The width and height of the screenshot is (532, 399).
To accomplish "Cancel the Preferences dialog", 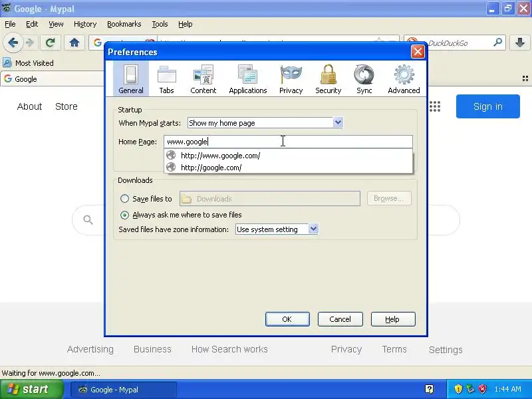I will [340, 319].
